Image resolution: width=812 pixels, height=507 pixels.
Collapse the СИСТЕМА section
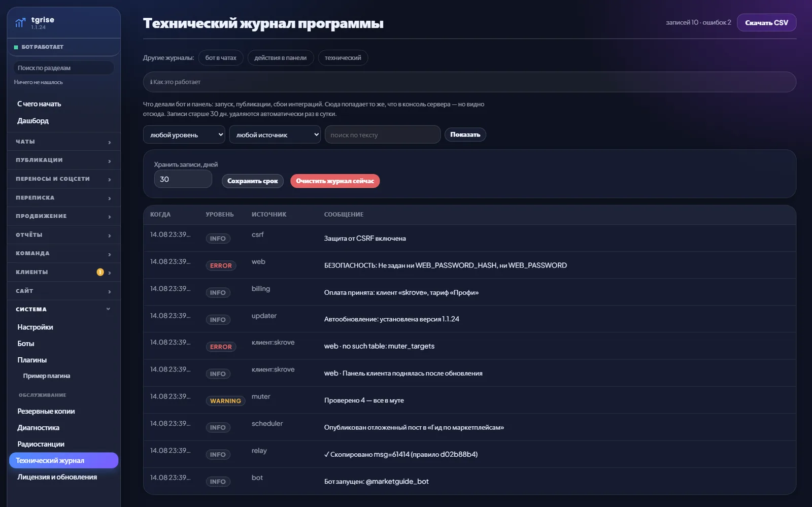click(63, 309)
